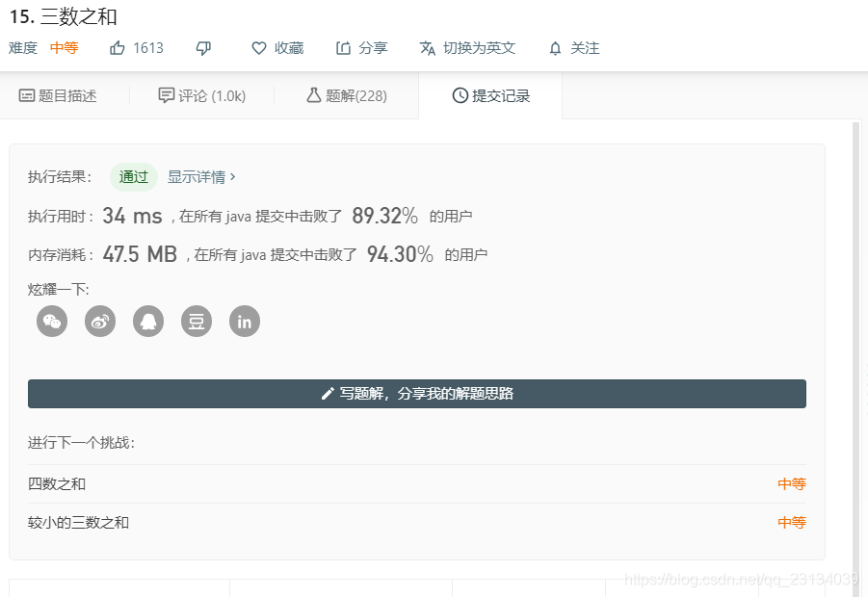
Task: Click the 进行下一个挑战 label
Action: coord(81,443)
